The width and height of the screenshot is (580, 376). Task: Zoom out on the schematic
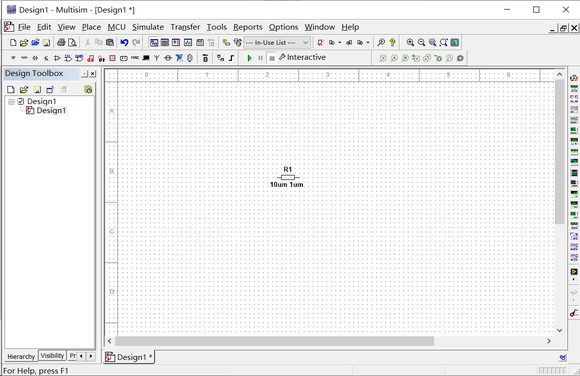(421, 43)
